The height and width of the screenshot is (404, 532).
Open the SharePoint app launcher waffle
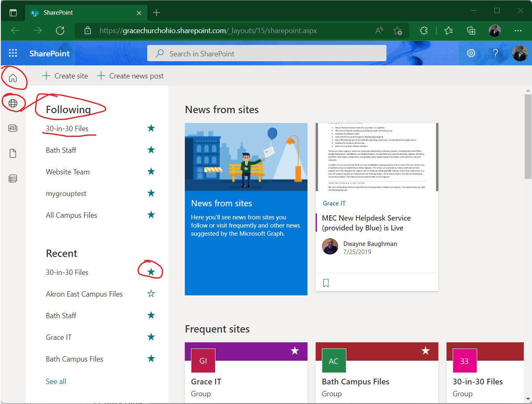tap(13, 53)
